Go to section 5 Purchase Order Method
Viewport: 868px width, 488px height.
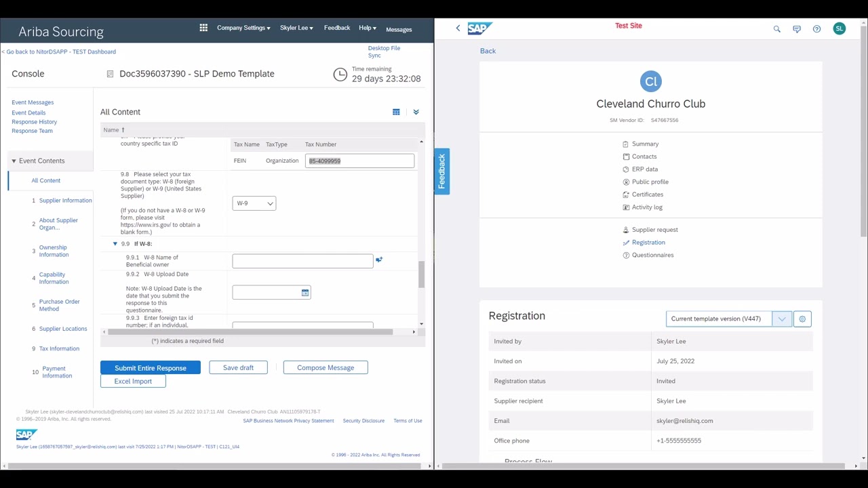pyautogui.click(x=59, y=305)
